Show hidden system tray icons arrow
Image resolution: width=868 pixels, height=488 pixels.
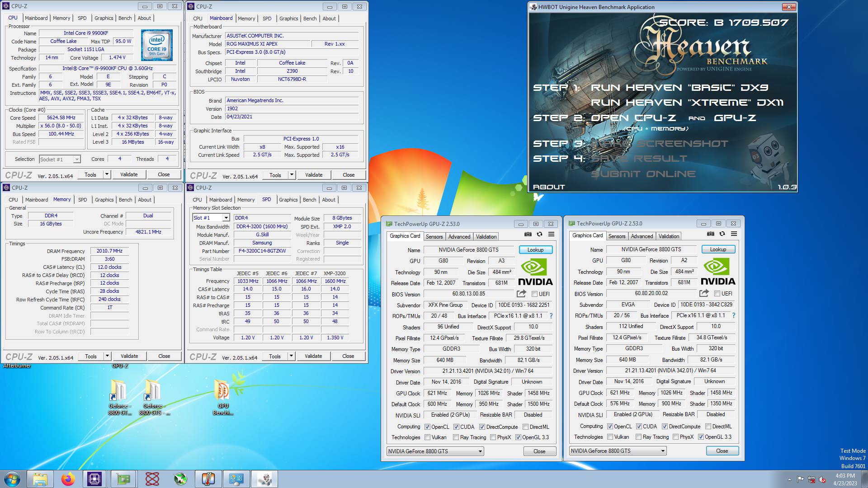click(789, 479)
